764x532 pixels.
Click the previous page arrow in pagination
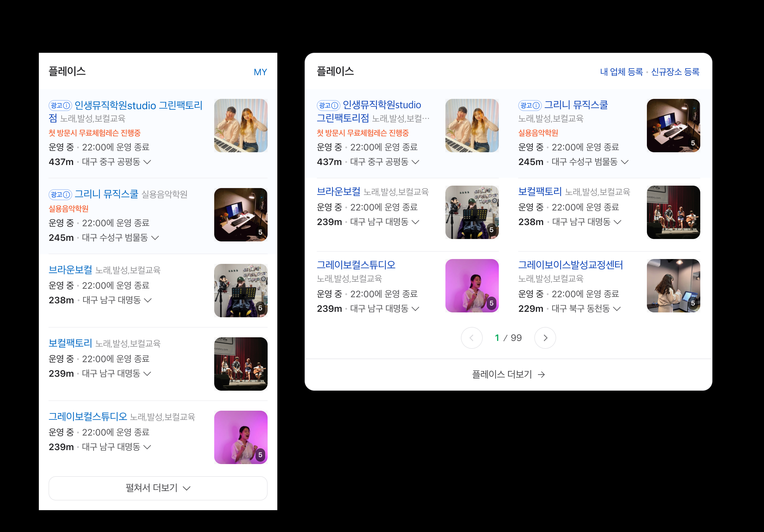point(472,338)
